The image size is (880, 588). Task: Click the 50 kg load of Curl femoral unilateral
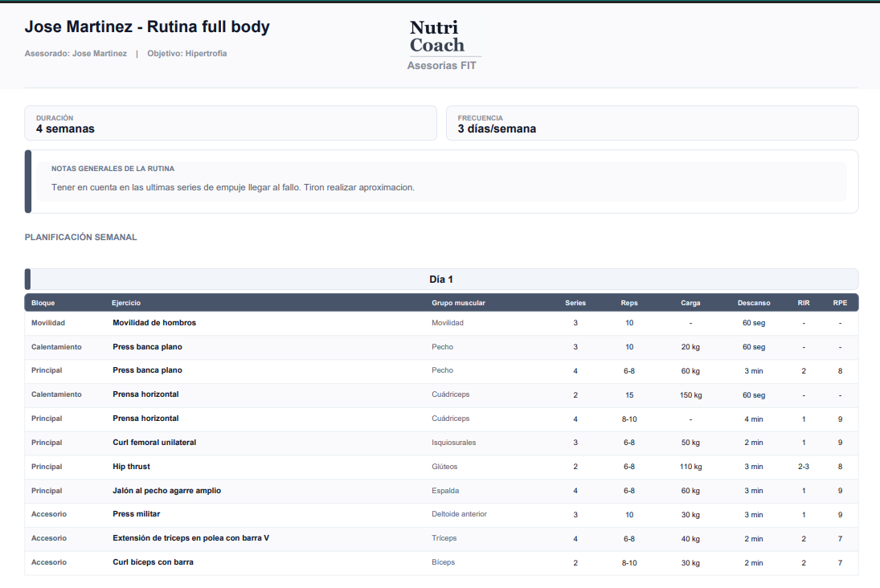690,443
